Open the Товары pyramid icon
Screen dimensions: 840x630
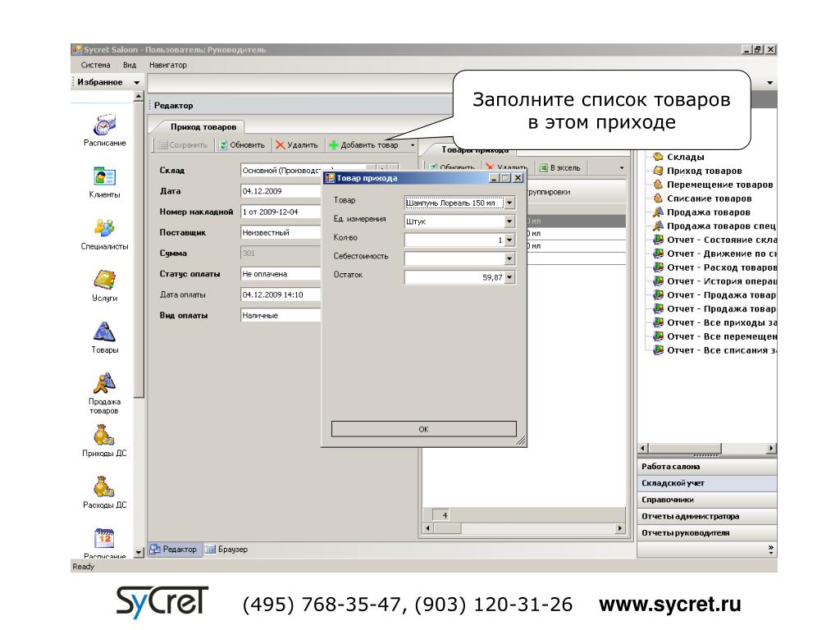click(x=104, y=331)
